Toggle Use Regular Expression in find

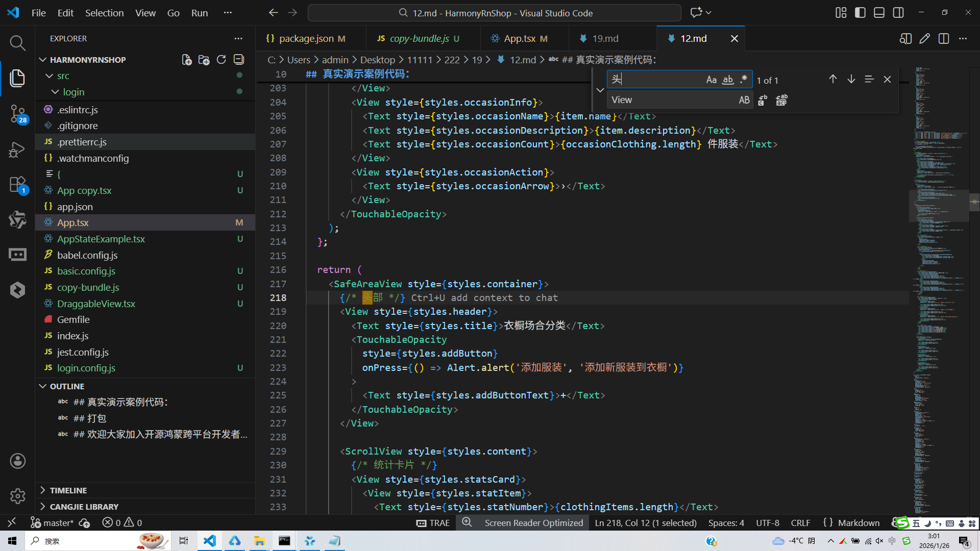click(744, 80)
